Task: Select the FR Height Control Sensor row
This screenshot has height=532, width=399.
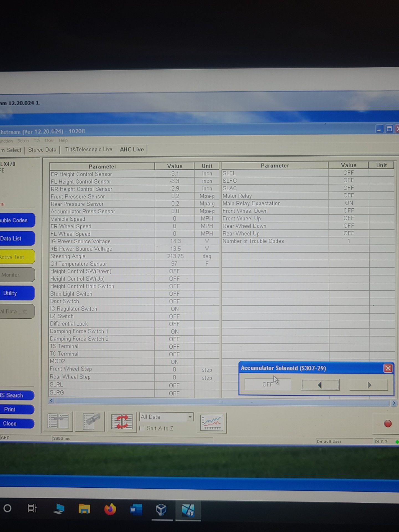Action: (134, 174)
